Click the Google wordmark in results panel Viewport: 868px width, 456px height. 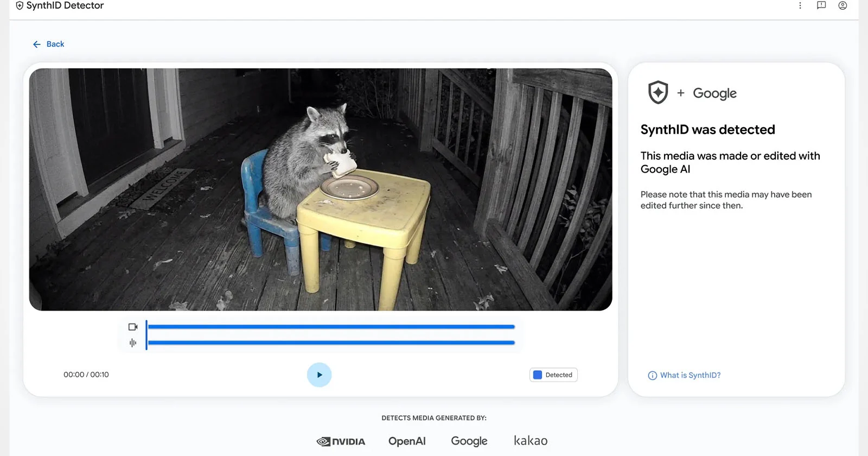714,93
